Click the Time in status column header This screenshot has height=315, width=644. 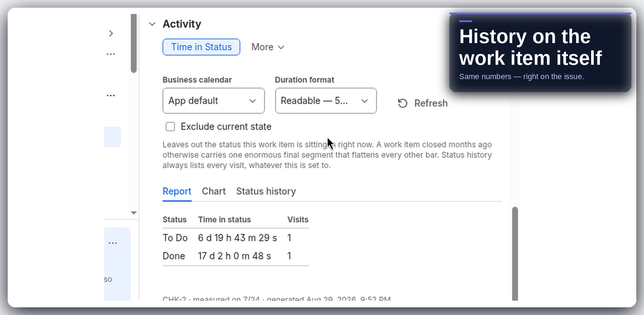click(224, 220)
